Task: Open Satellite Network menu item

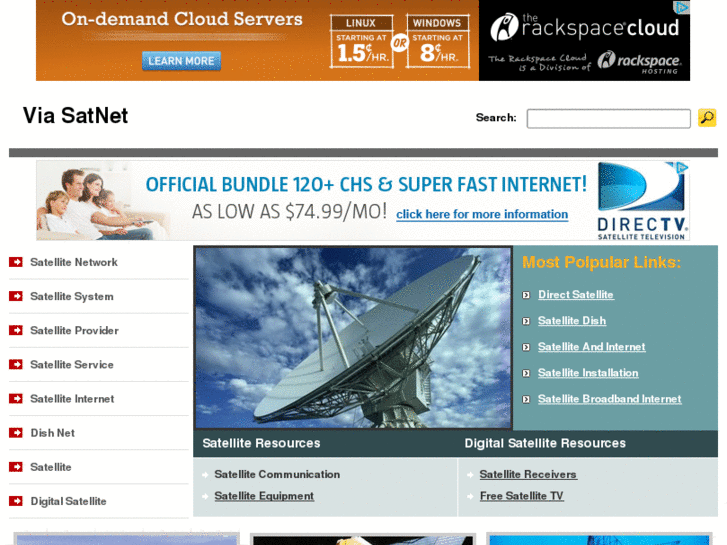Action: click(x=74, y=262)
